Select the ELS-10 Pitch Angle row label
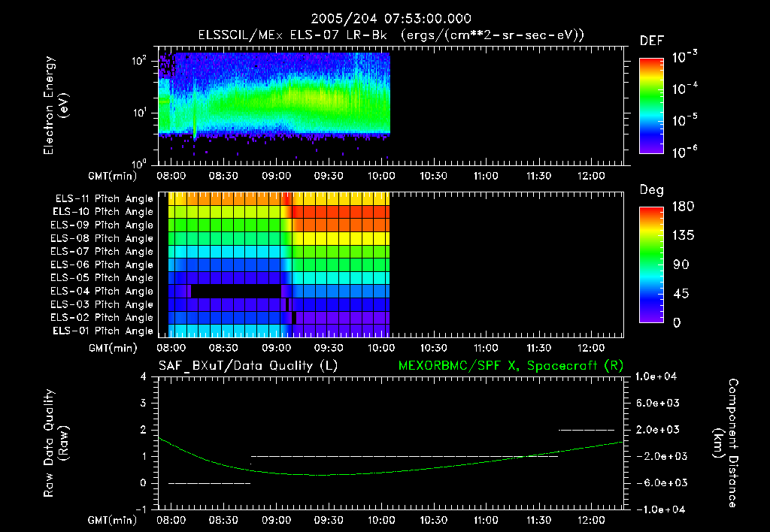770x532 pixels. 103,212
